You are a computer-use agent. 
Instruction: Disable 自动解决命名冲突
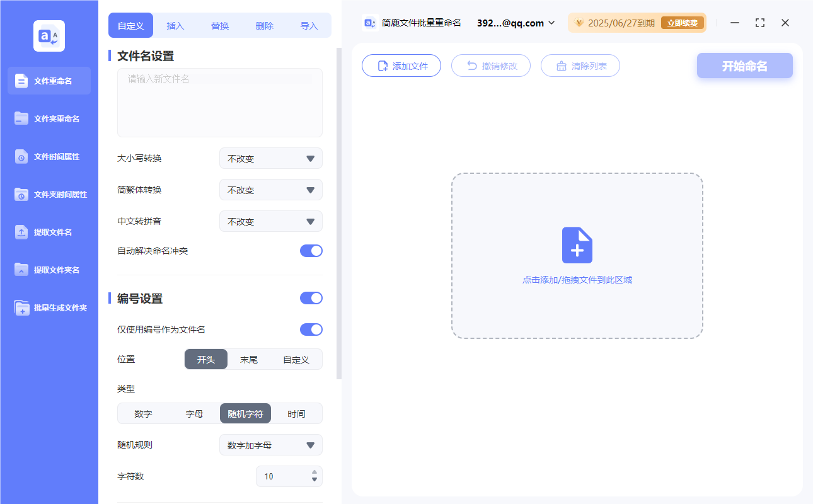(x=311, y=250)
